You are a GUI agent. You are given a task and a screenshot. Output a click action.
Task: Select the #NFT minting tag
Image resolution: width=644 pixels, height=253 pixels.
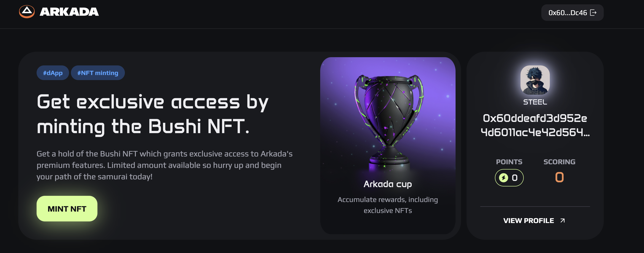[x=98, y=73]
